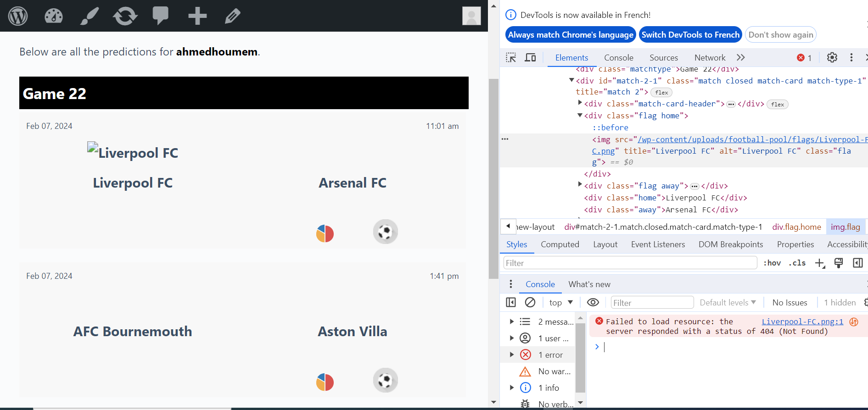
Task: Open the DevTools three-dot customize menu
Action: click(x=851, y=57)
